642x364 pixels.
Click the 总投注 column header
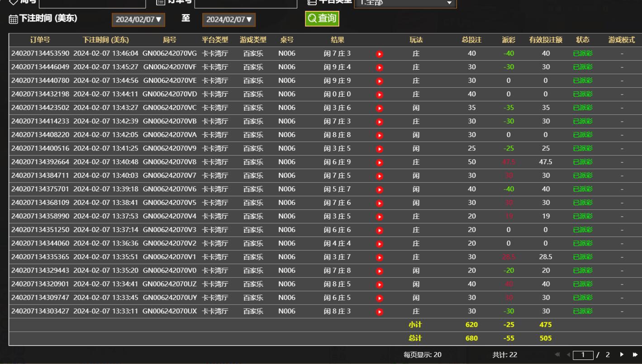471,40
